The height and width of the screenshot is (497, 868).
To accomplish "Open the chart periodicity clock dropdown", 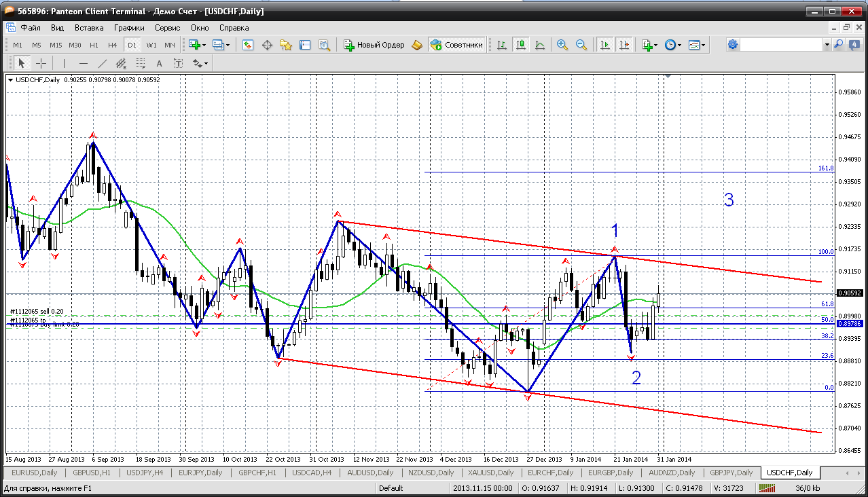I will (672, 45).
